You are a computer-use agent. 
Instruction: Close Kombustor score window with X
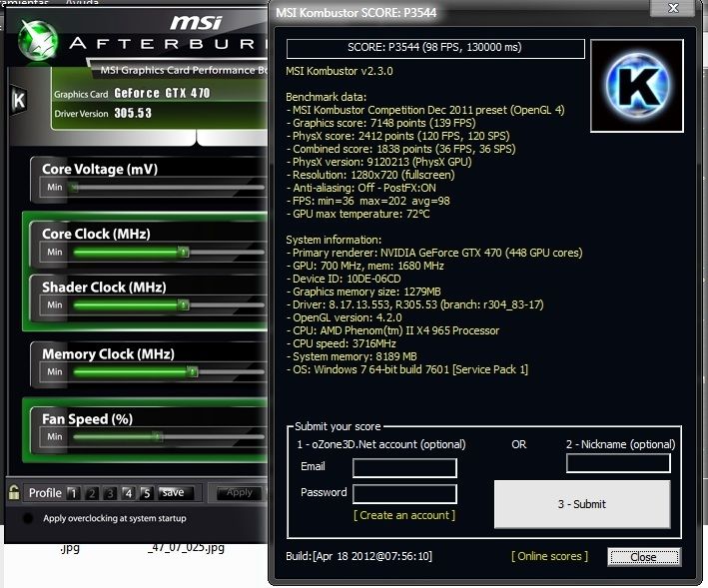(x=673, y=8)
